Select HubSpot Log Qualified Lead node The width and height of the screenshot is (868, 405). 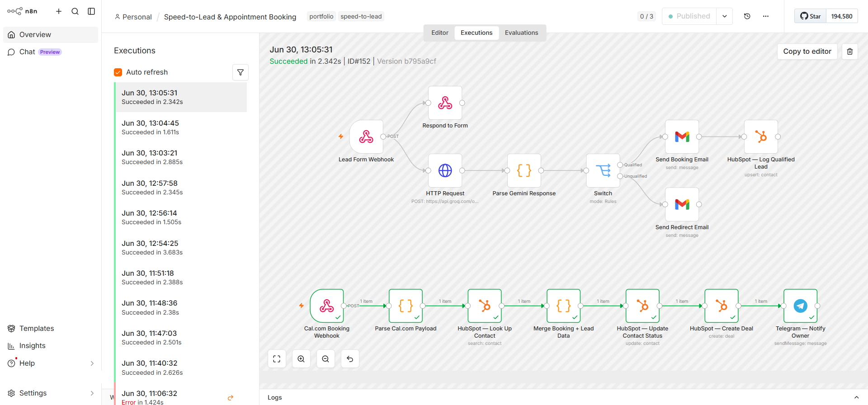click(761, 137)
